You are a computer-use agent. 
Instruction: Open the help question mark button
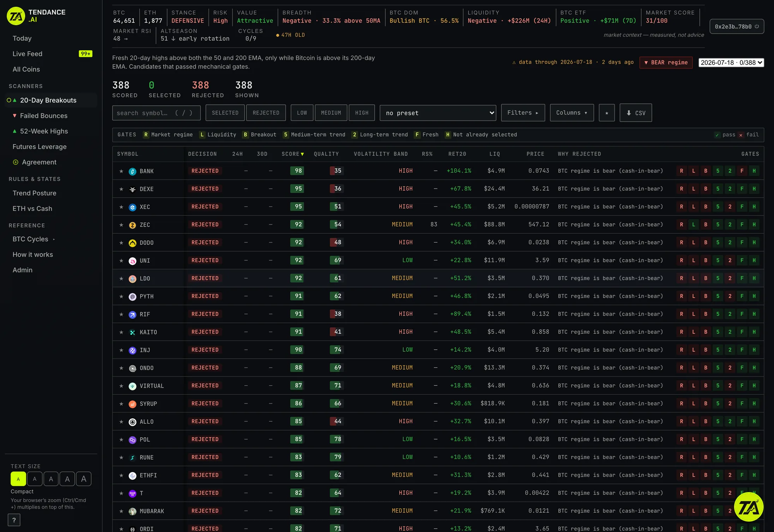pos(14,520)
